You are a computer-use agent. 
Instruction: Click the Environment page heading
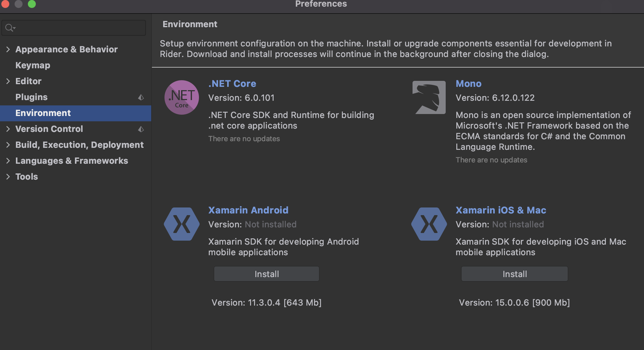tap(190, 24)
